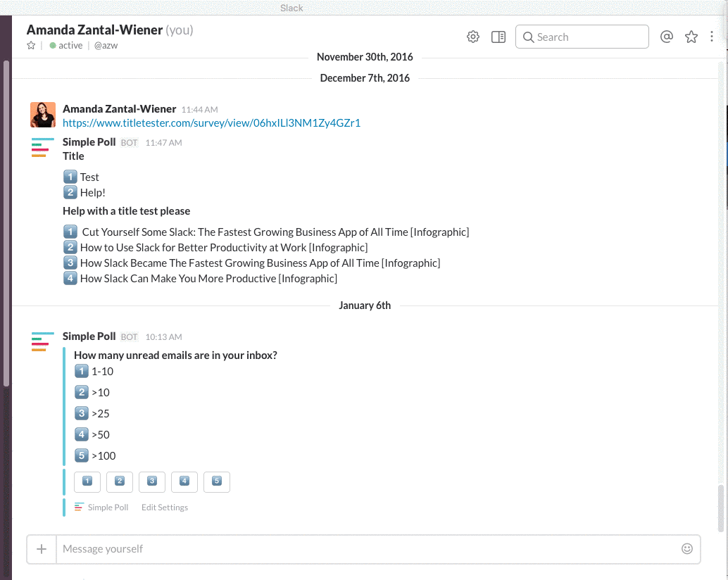Open the titletester.com survey link
This screenshot has height=580, width=728.
pyautogui.click(x=211, y=123)
